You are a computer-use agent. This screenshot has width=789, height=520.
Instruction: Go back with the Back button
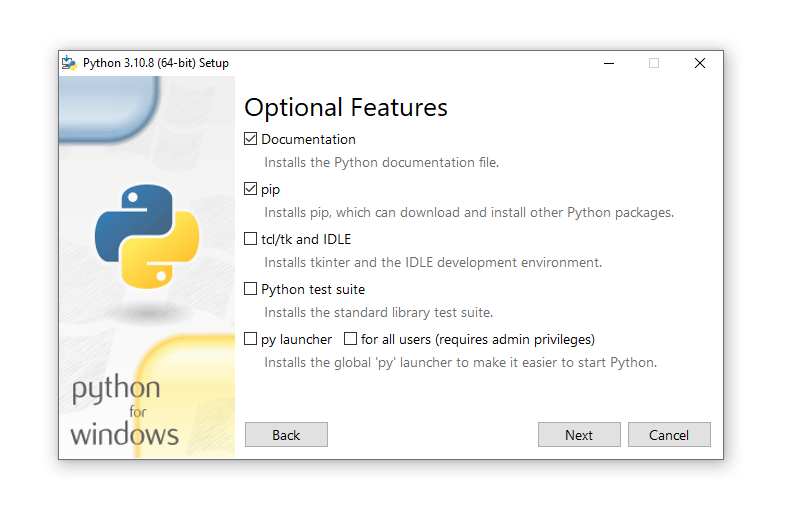(x=286, y=435)
